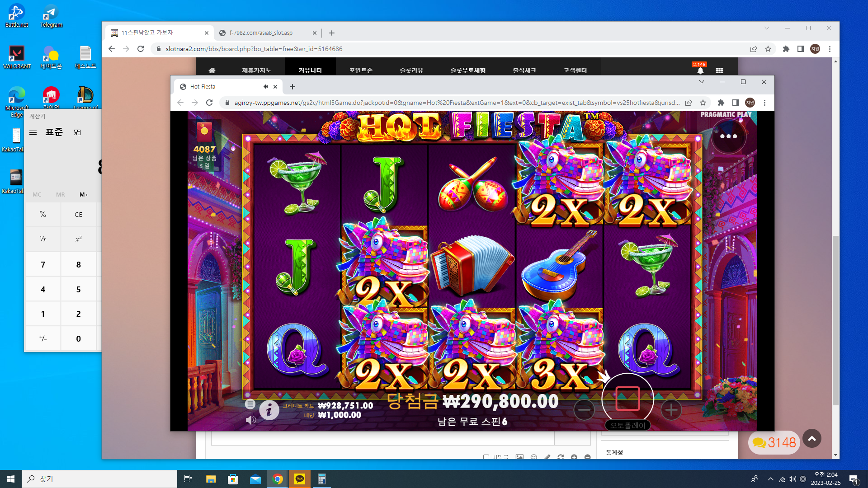Open the notification bell on slotnara2
This screenshot has height=488, width=868.
point(700,70)
